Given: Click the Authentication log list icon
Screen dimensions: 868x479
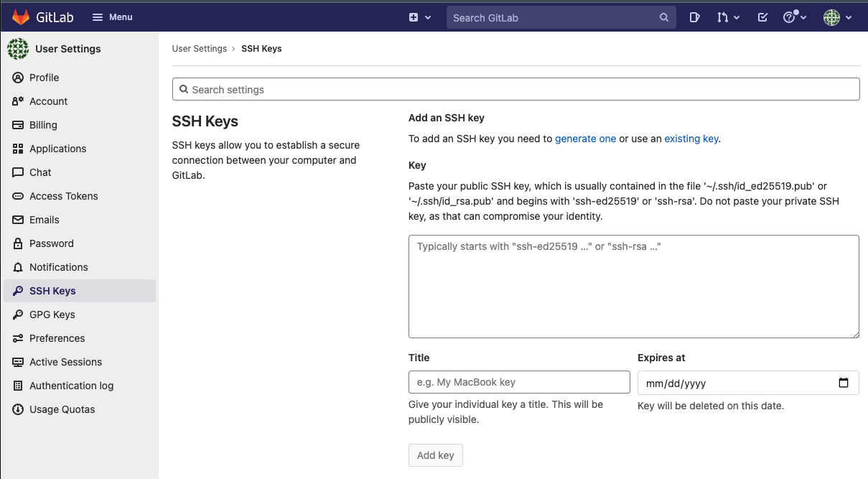Looking at the screenshot, I should pyautogui.click(x=18, y=386).
